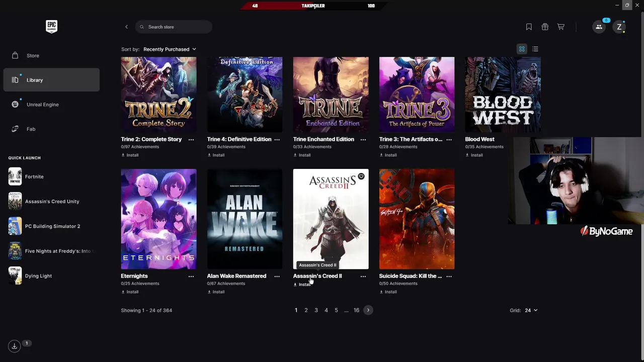Open the Unreal Engine section
The width and height of the screenshot is (644, 362).
point(51,105)
